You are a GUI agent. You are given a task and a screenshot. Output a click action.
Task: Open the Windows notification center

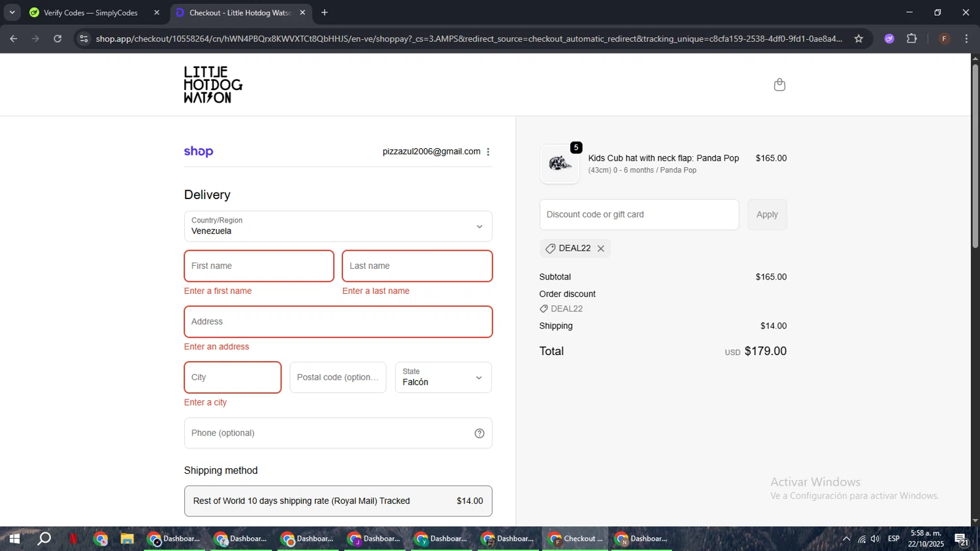click(x=962, y=539)
